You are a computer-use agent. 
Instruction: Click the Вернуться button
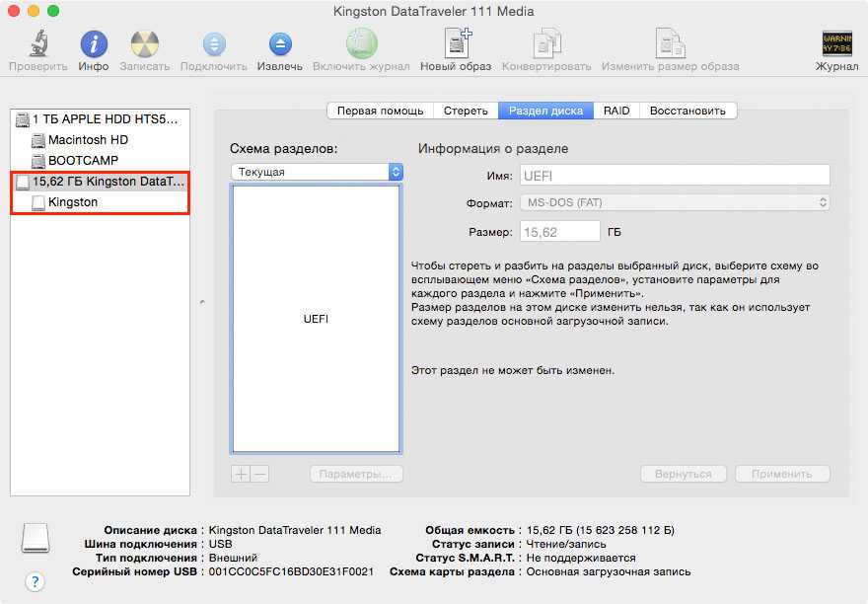[684, 475]
